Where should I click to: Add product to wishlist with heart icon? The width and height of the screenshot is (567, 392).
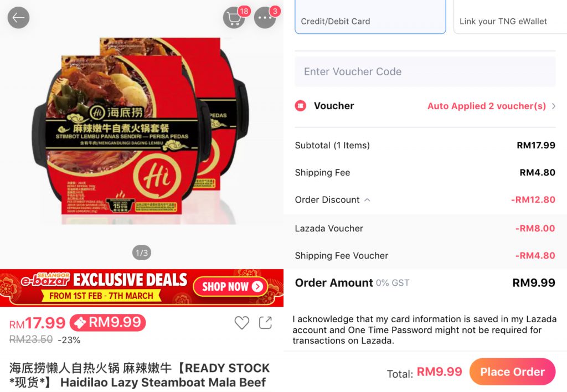pyautogui.click(x=242, y=323)
